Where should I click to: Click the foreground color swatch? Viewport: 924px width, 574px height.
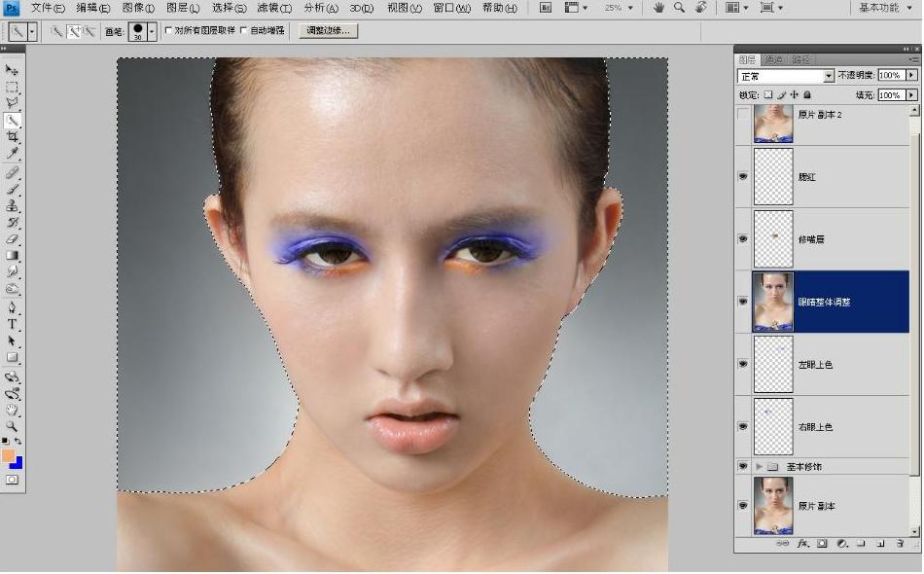tap(8, 455)
